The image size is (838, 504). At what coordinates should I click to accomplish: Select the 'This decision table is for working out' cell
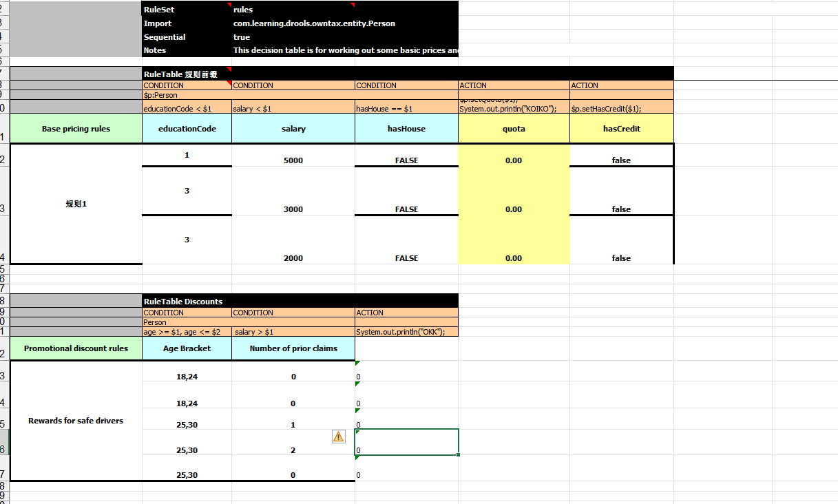coord(344,50)
